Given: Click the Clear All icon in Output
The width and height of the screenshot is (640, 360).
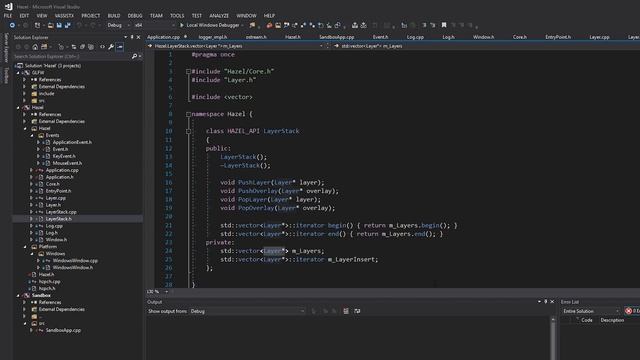Looking at the screenshot, I should pos(346,311).
